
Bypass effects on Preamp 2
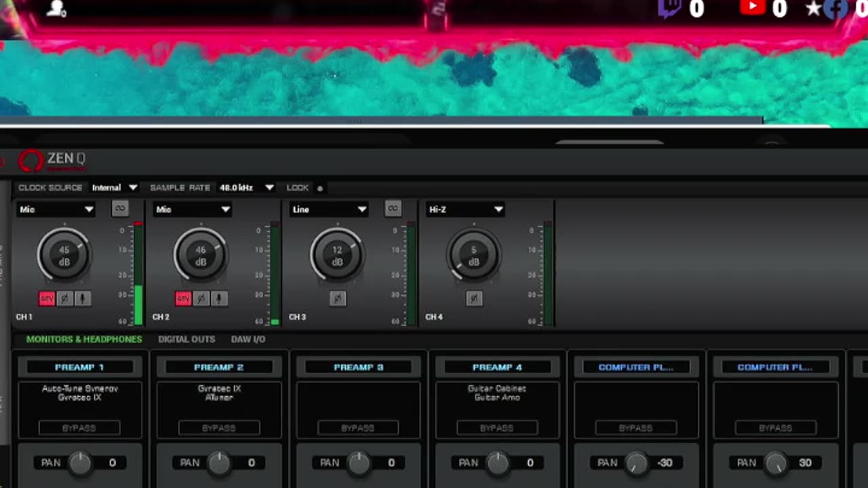point(218,428)
